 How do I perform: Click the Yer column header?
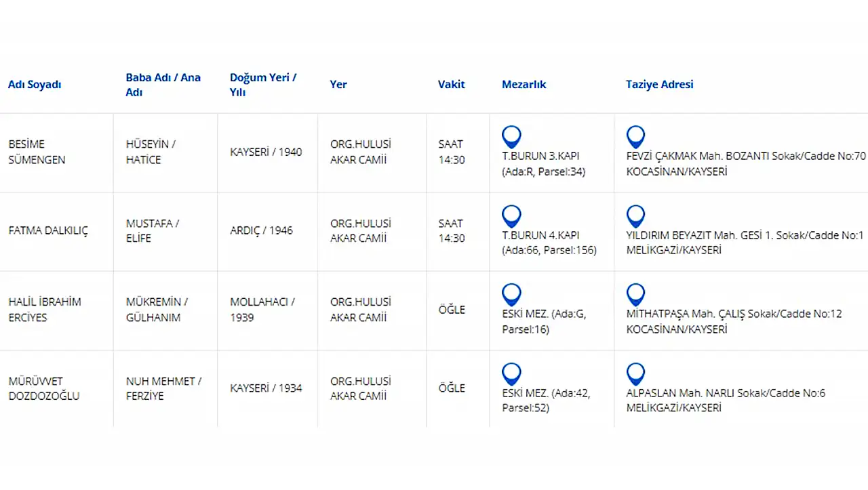[338, 85]
